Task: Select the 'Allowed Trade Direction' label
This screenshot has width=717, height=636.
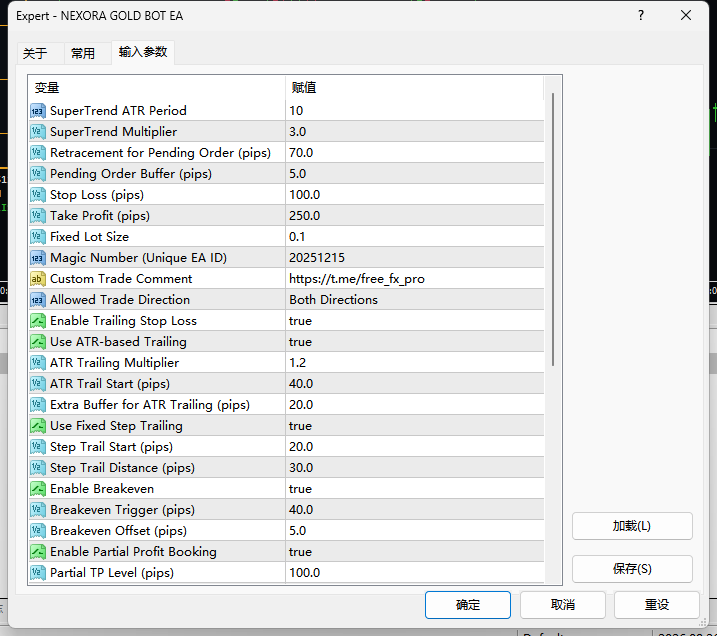Action: tap(120, 300)
